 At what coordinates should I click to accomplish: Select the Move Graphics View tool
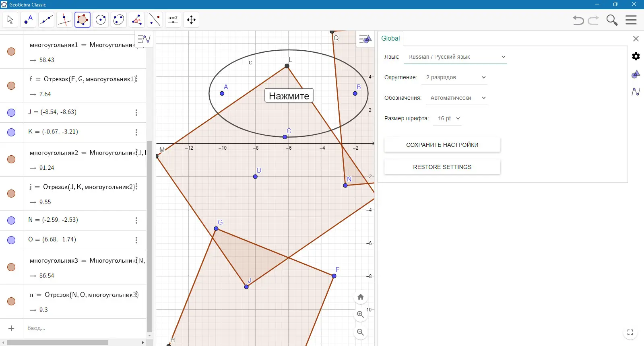(191, 20)
